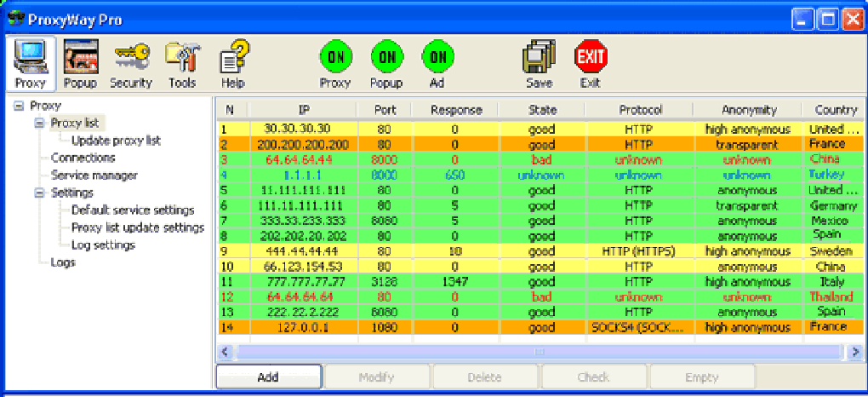Click the horizontal scrollbar right arrow
The image size is (868, 397).
point(855,351)
